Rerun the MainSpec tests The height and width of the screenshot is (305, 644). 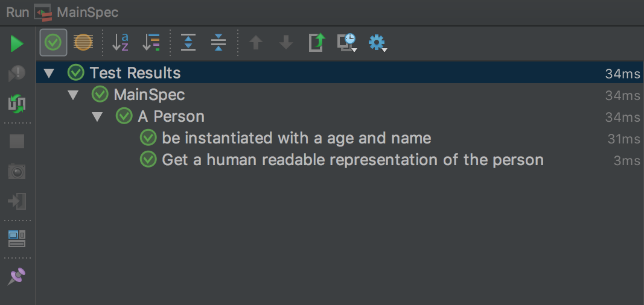[17, 43]
